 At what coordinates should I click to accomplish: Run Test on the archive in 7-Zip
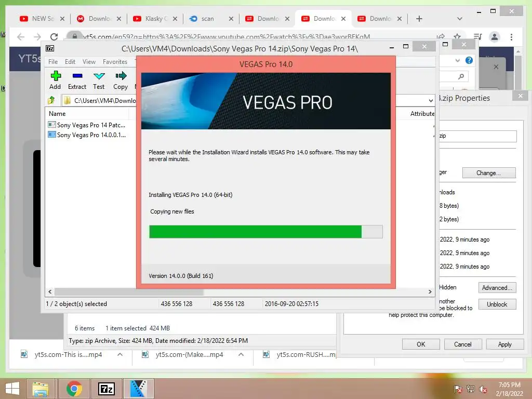tap(99, 81)
